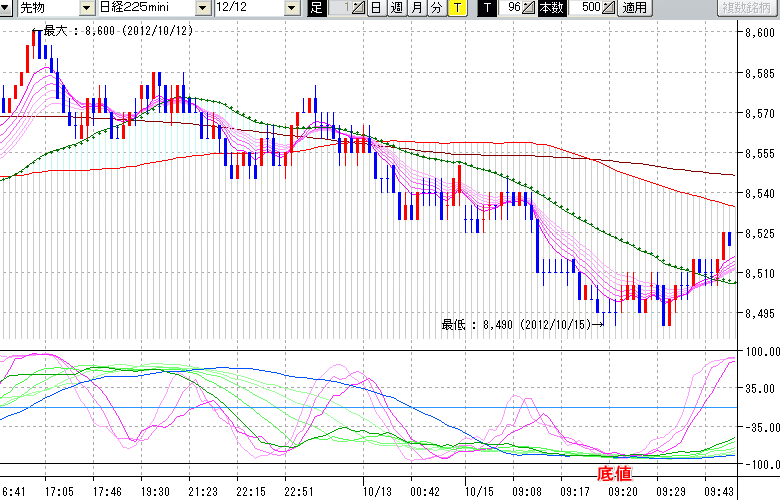This screenshot has height=500, width=780.
Task: Click the red 底値 marker on oscillator
Action: click(x=614, y=472)
